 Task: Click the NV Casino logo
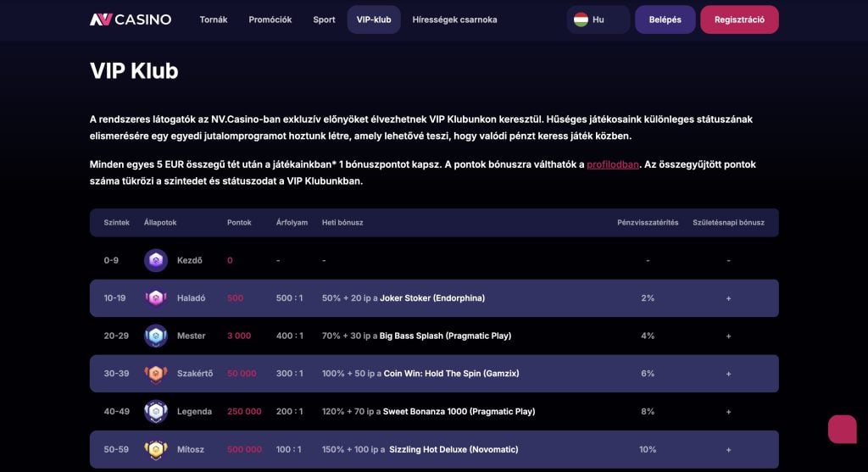point(131,19)
